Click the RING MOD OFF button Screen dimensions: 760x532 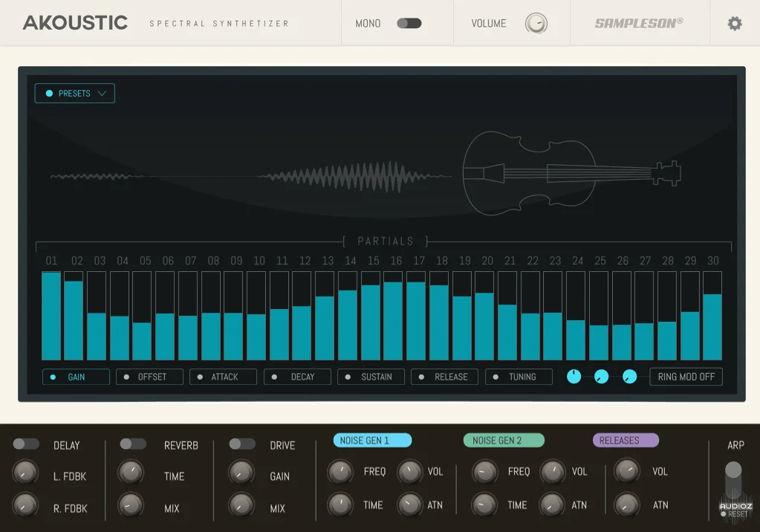click(686, 377)
